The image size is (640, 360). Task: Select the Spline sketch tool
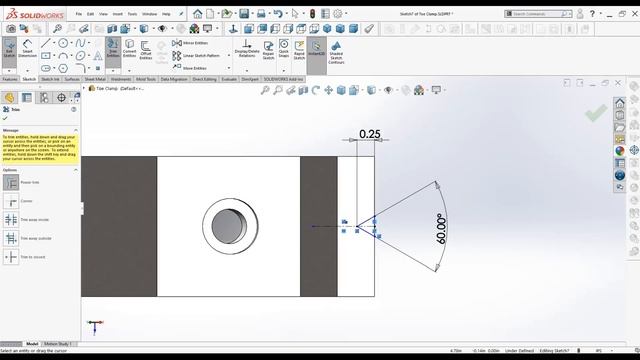click(80, 43)
